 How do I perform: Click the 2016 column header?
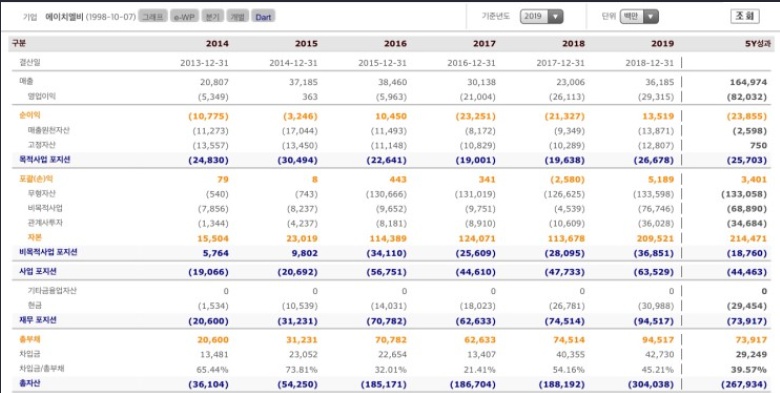(395, 43)
